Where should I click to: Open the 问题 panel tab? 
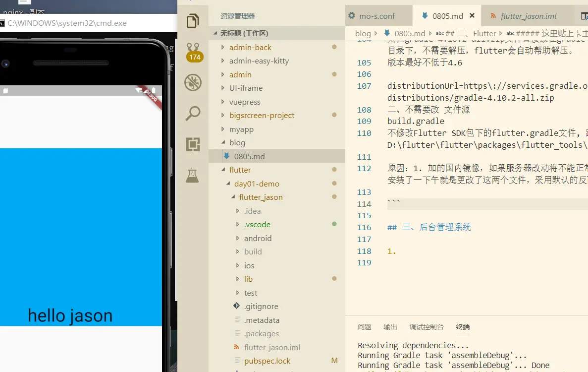point(365,327)
